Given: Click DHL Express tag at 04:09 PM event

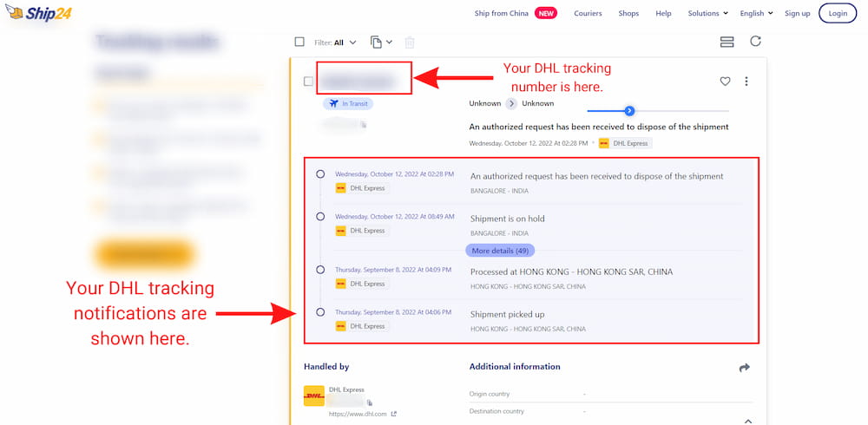Looking at the screenshot, I should 362,284.
